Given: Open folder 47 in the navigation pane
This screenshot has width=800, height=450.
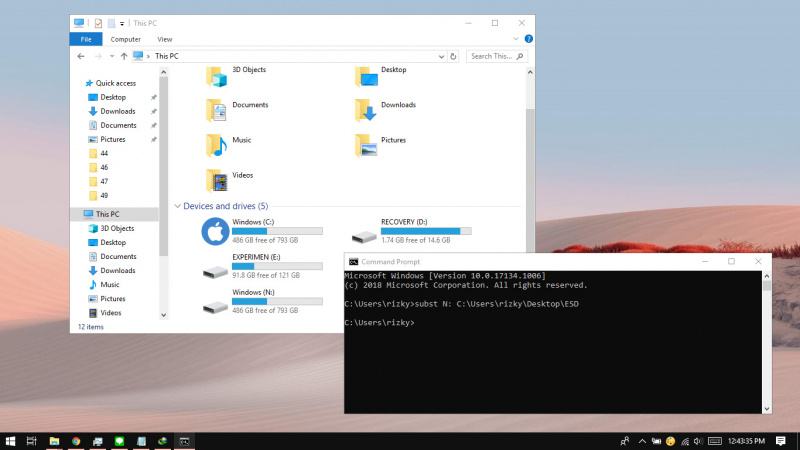Looking at the screenshot, I should pyautogui.click(x=104, y=182).
